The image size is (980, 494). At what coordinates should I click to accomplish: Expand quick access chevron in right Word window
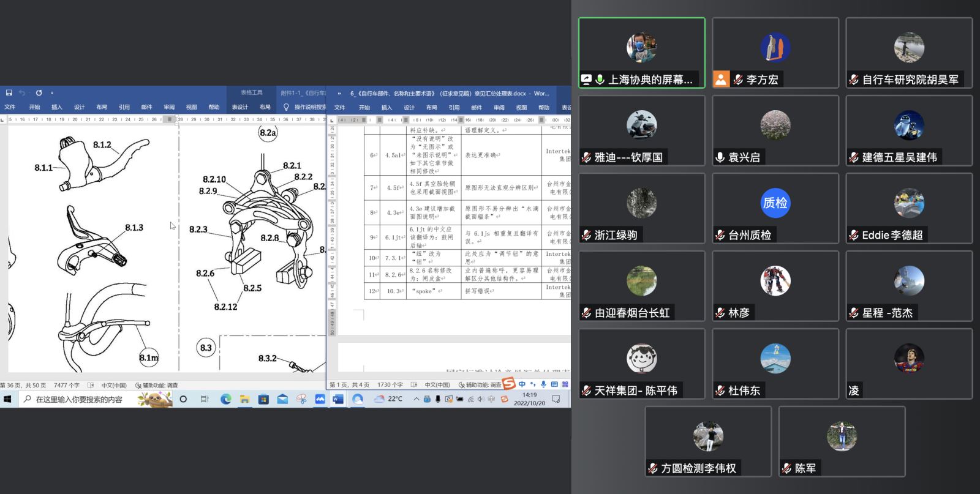[339, 94]
